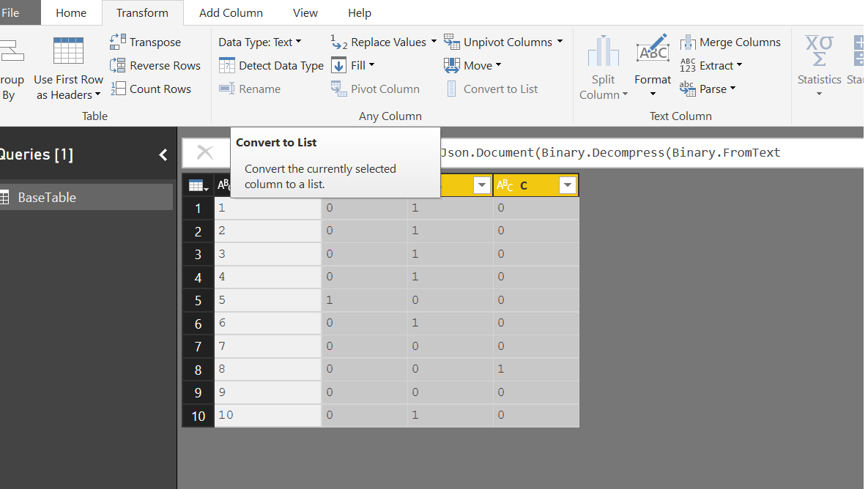Click the Unpivot Columns icon
Viewport: 868px width, 489px height.
point(452,42)
